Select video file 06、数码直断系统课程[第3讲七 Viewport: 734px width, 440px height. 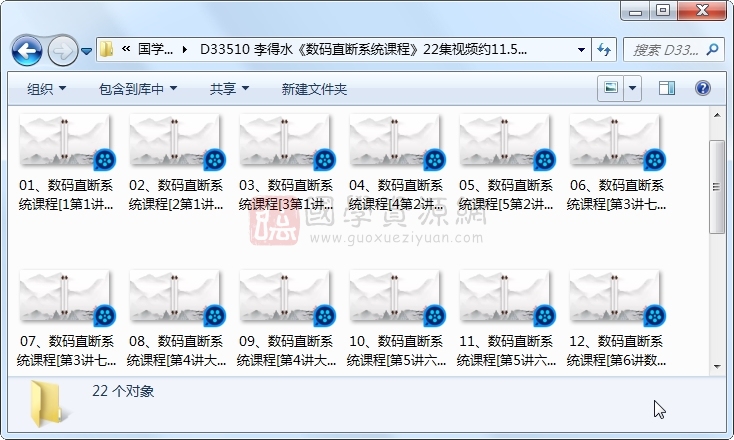coord(616,162)
